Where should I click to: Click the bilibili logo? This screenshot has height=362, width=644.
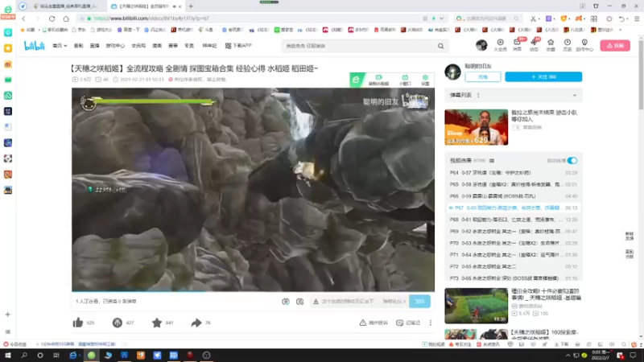pyautogui.click(x=35, y=46)
